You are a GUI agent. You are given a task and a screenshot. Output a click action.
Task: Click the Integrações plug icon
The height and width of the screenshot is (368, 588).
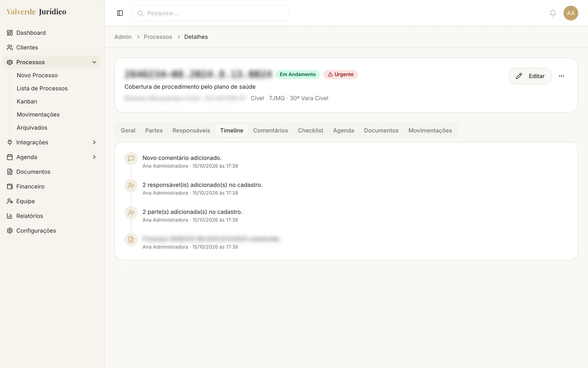pos(10,142)
